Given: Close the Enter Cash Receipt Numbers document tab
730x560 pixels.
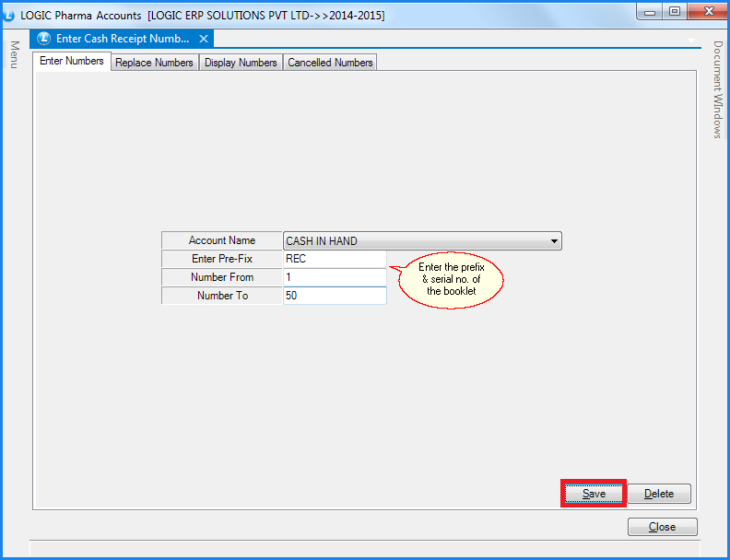Looking at the screenshot, I should pyautogui.click(x=205, y=39).
